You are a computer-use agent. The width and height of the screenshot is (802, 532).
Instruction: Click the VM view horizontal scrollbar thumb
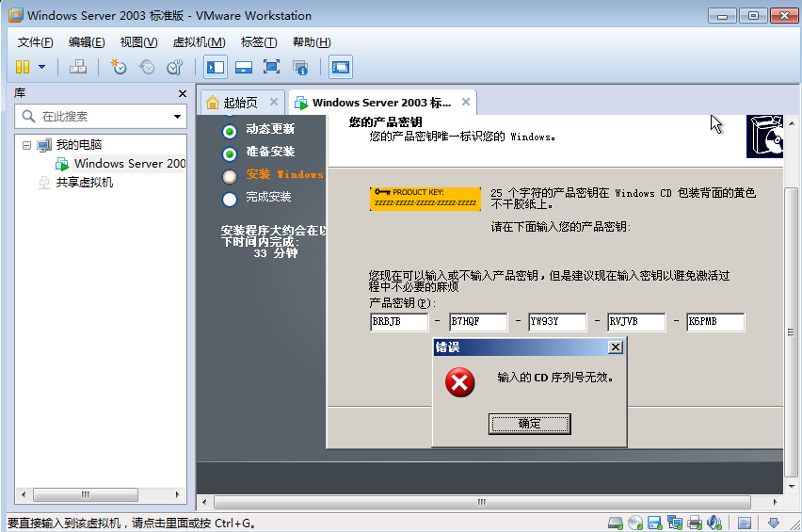[482, 502]
